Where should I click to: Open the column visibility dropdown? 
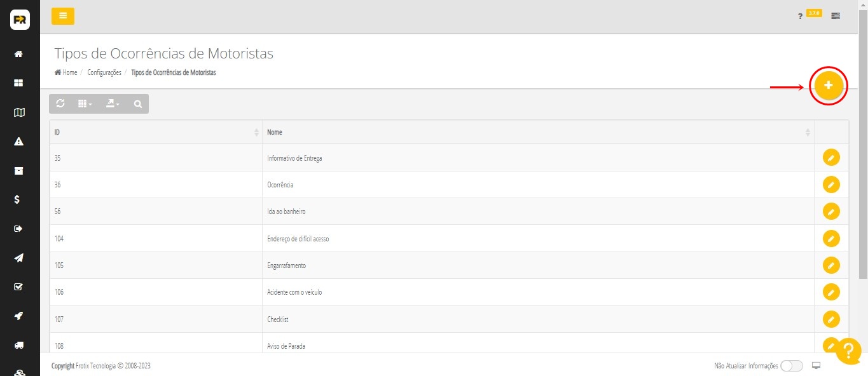(85, 104)
